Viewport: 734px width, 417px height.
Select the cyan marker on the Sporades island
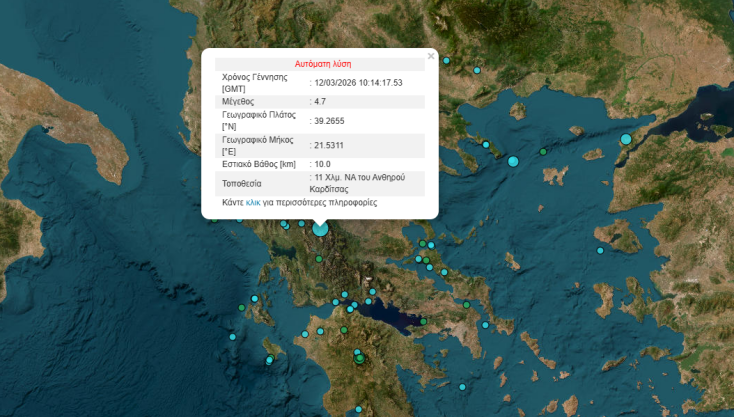pyautogui.click(x=486, y=145)
